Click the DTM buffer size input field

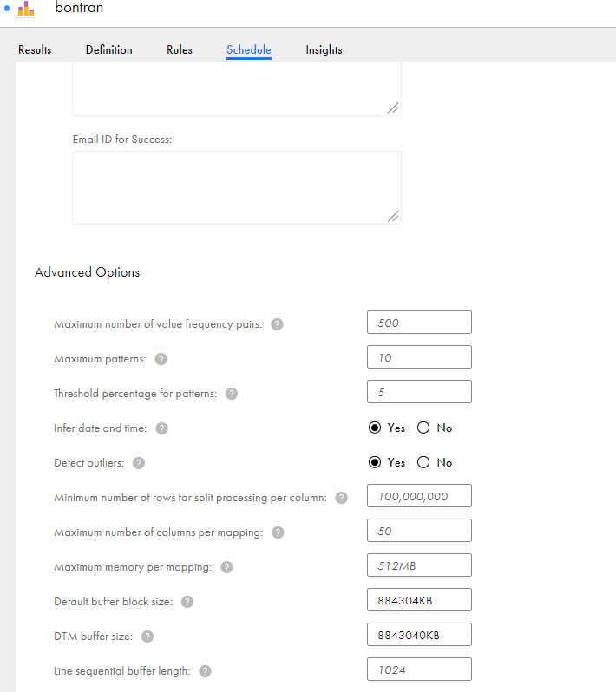tap(419, 635)
